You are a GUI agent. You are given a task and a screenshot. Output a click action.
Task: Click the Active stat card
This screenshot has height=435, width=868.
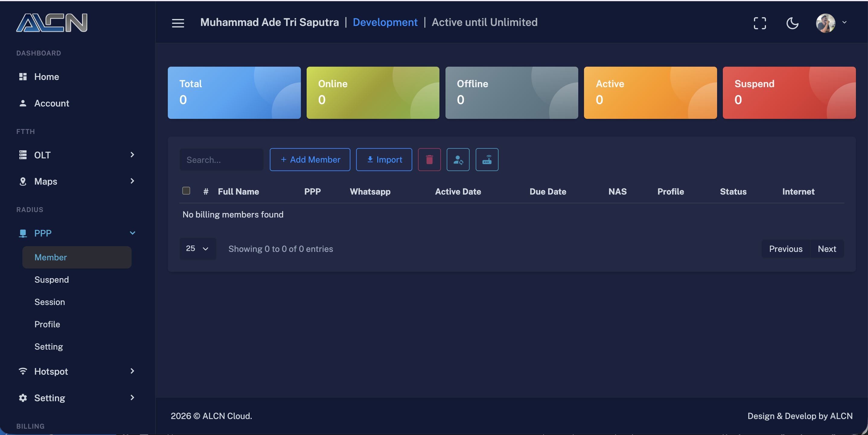click(650, 93)
